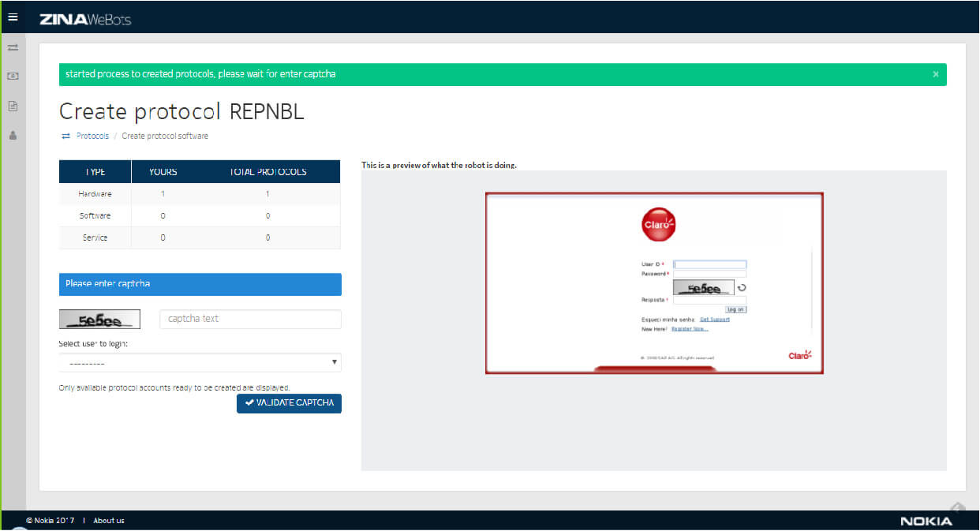
Task: Click the captcha refresh icon in preview
Action: [x=742, y=288]
